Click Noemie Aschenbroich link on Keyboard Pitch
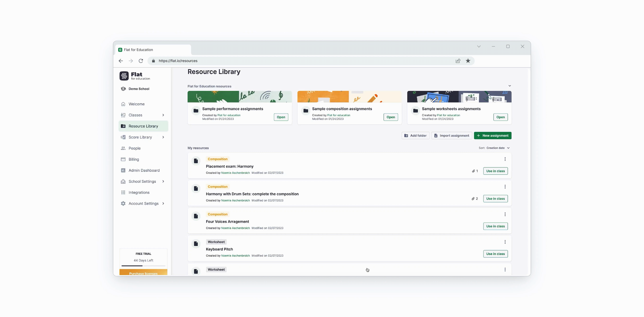This screenshot has height=317, width=644. 235,256
